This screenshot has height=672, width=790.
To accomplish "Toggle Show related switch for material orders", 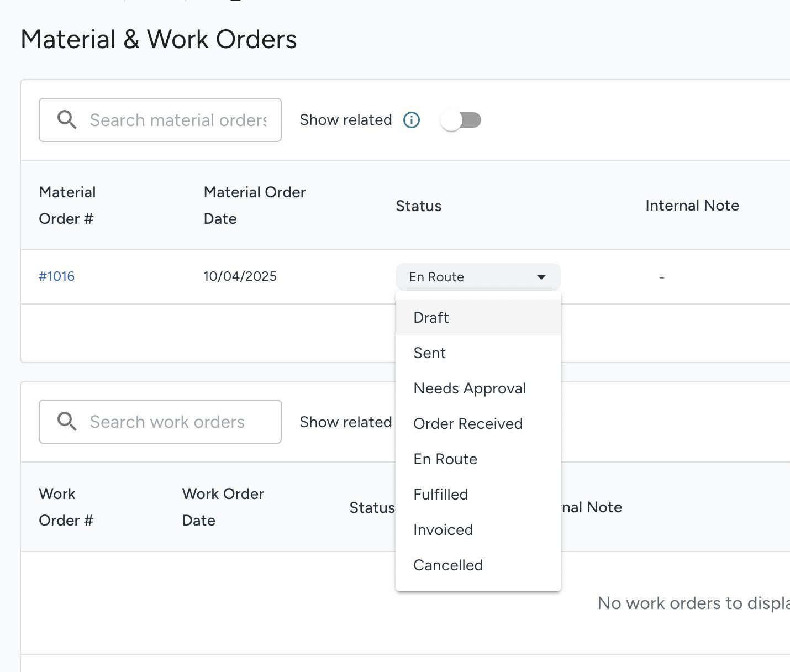I will pos(461,120).
